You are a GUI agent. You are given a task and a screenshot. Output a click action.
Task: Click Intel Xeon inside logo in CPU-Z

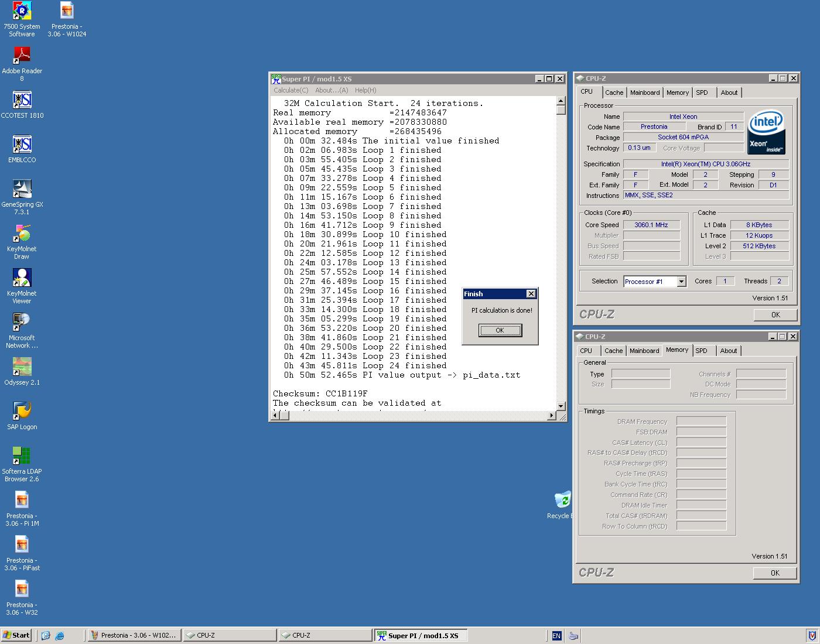coord(766,132)
